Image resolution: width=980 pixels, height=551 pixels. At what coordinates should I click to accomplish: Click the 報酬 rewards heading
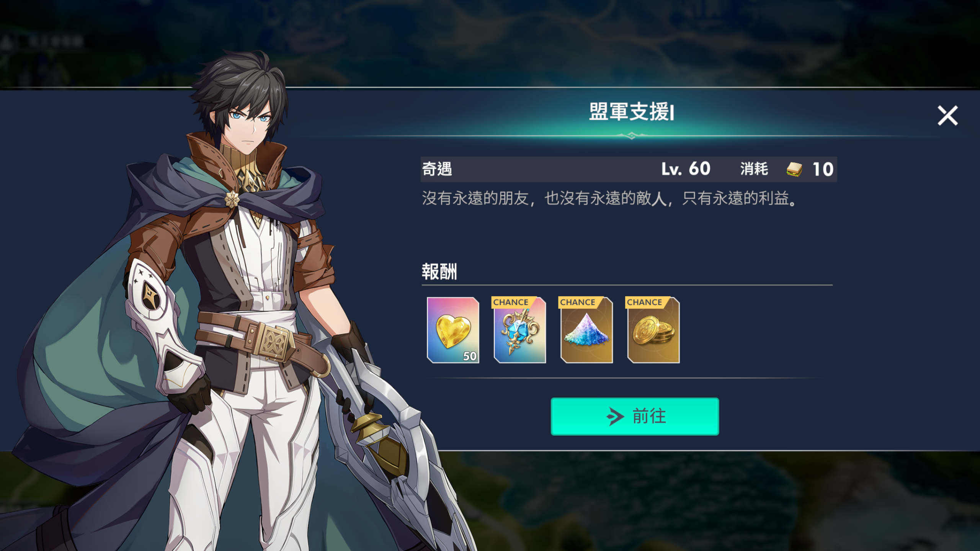(x=439, y=272)
